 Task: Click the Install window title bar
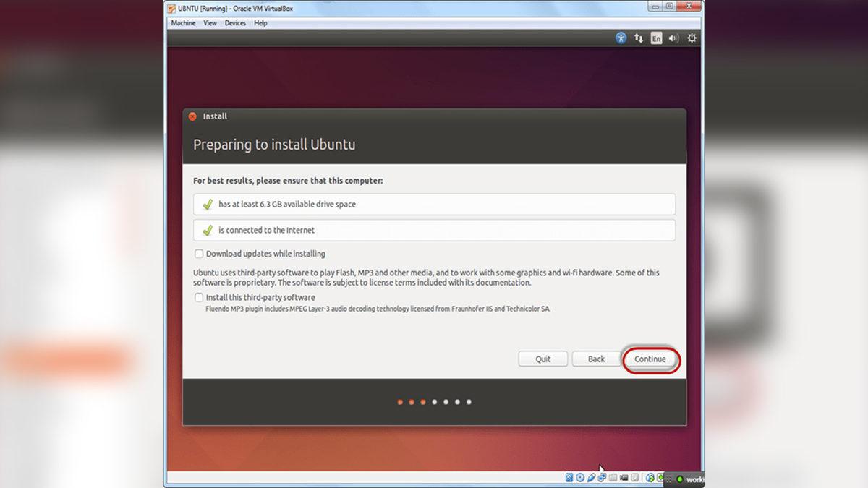tap(434, 116)
